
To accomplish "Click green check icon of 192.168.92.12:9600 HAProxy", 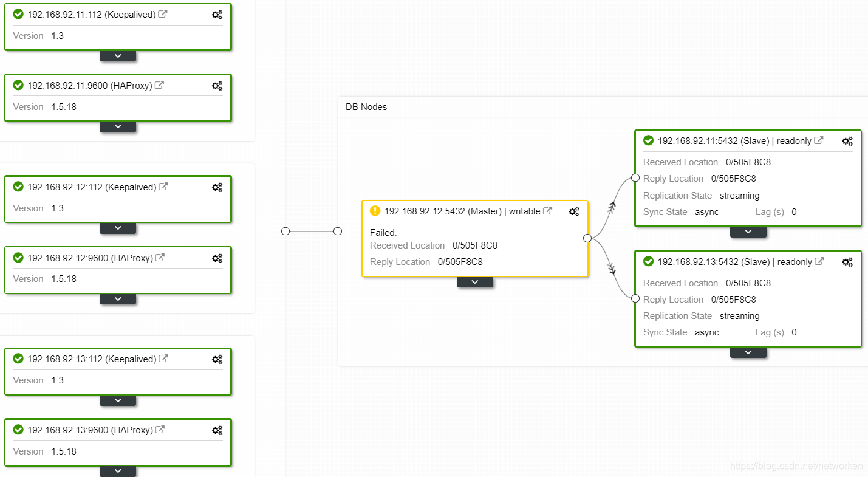I will (x=18, y=258).
